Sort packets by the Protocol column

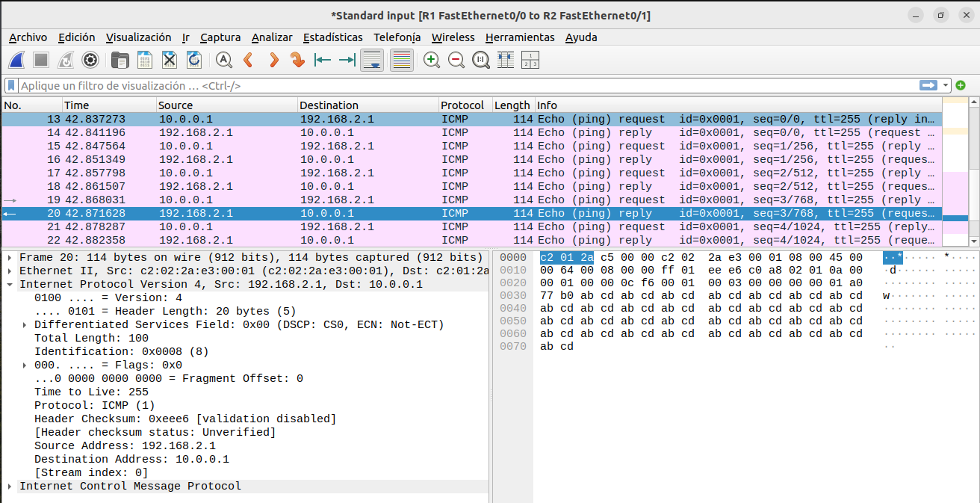pyautogui.click(x=465, y=105)
